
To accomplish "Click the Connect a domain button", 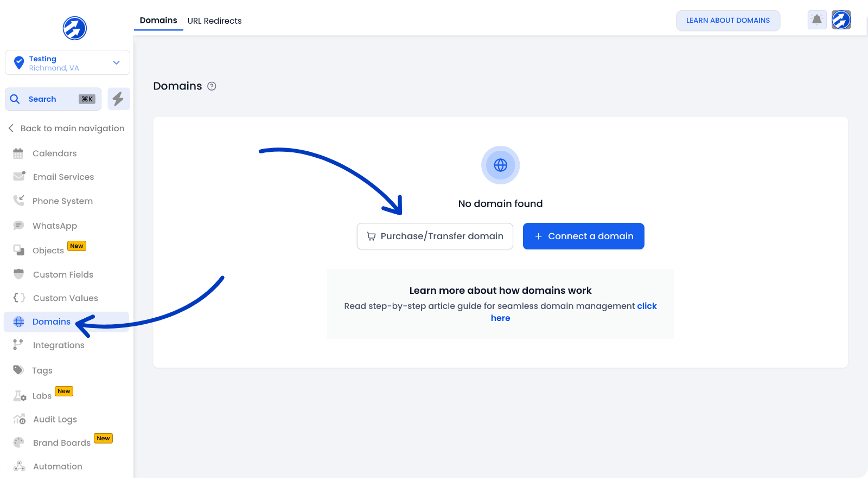I will (583, 236).
